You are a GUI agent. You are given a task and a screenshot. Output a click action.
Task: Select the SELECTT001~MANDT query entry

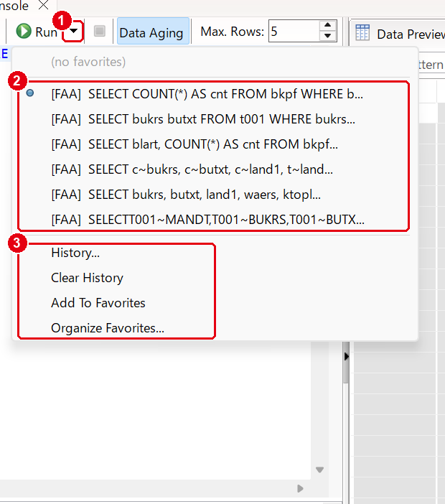(x=207, y=220)
